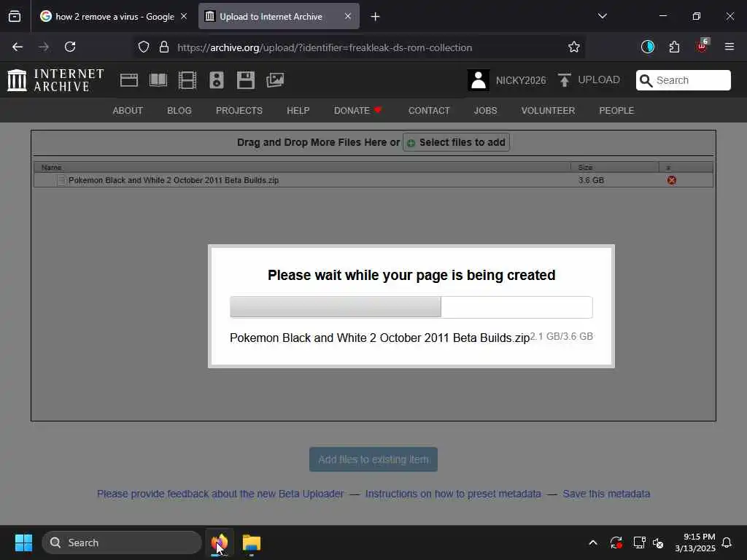
Task: Go back with the browser back arrow
Action: coord(18,47)
